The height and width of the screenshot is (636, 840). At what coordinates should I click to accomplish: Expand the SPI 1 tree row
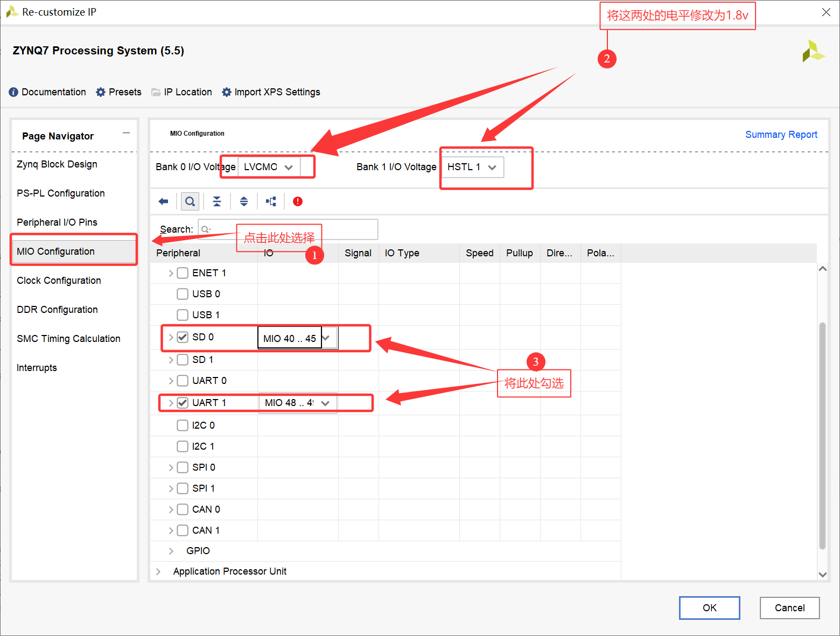tap(171, 488)
